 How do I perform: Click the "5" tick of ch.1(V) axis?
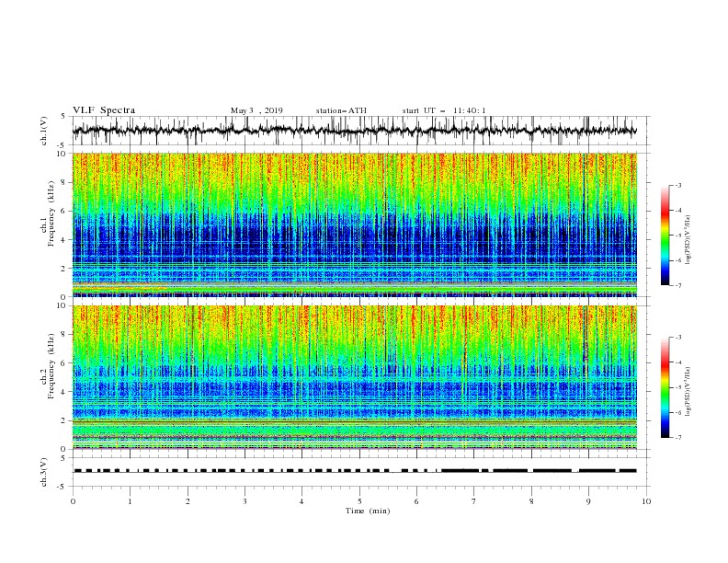point(64,116)
